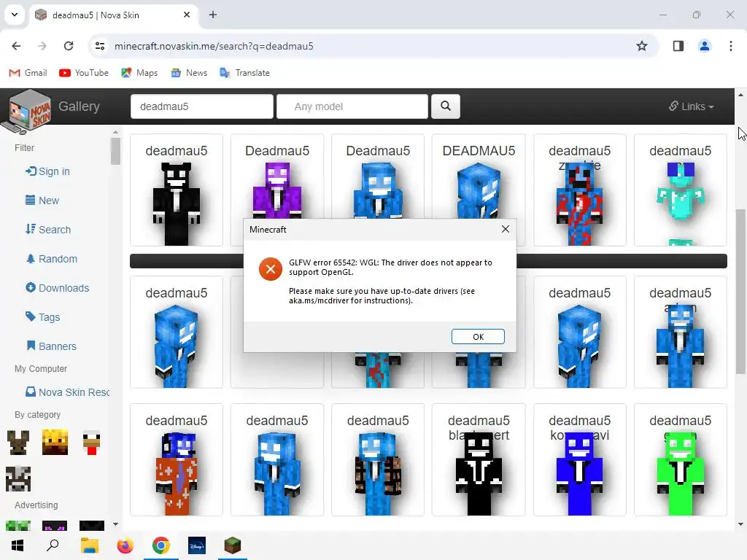747x560 pixels.
Task: Reload the Nova Skin page
Action: coord(69,46)
